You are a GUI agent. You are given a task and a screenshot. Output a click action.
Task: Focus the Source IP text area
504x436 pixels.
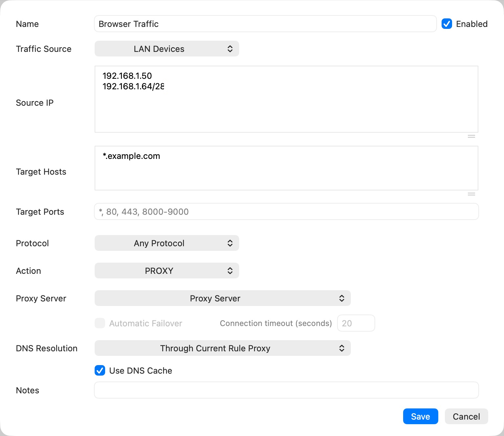(286, 99)
